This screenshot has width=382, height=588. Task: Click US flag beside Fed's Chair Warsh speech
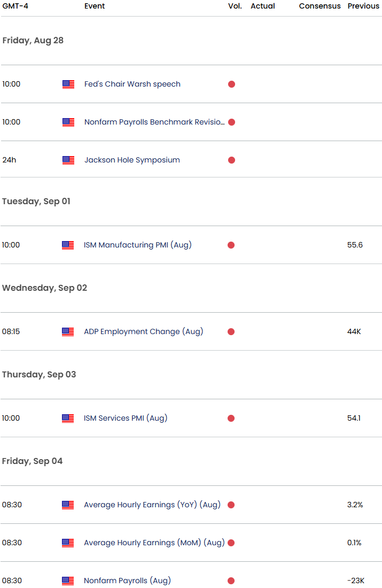click(x=68, y=84)
